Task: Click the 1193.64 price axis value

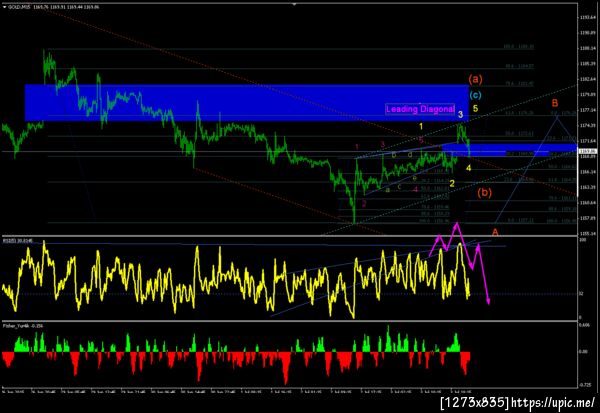Action: [589, 17]
